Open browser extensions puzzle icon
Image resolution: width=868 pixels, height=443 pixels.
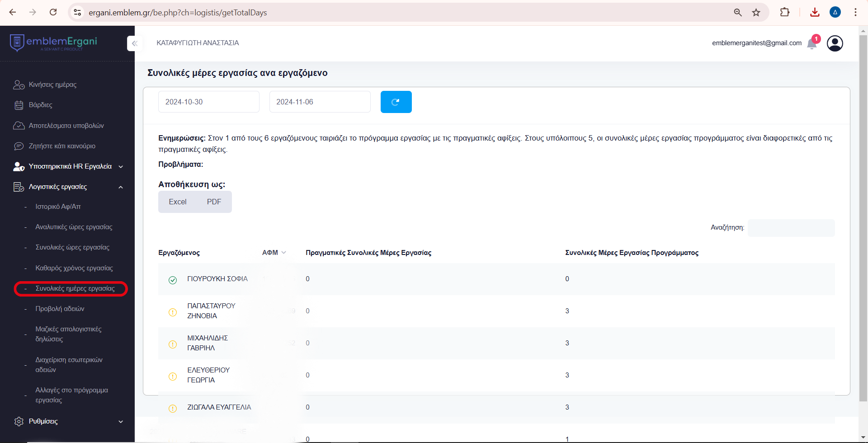pos(785,12)
